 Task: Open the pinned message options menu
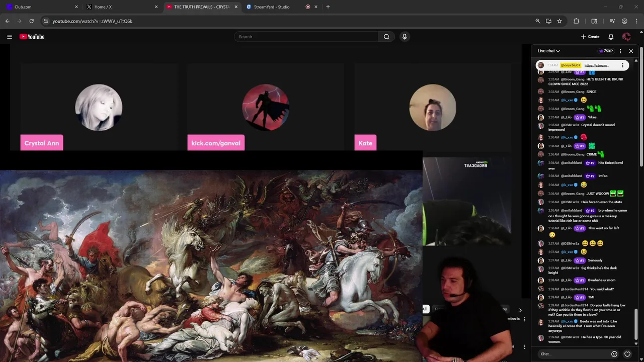(622, 65)
